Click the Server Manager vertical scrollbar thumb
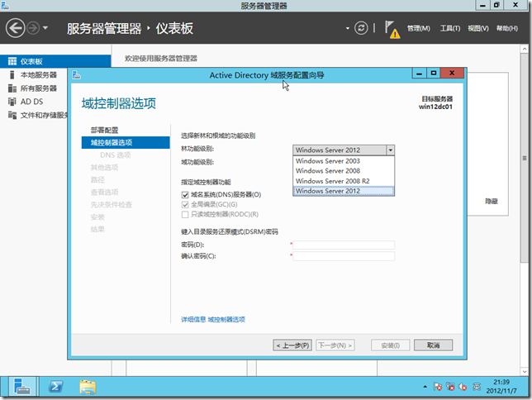 pos(525,158)
